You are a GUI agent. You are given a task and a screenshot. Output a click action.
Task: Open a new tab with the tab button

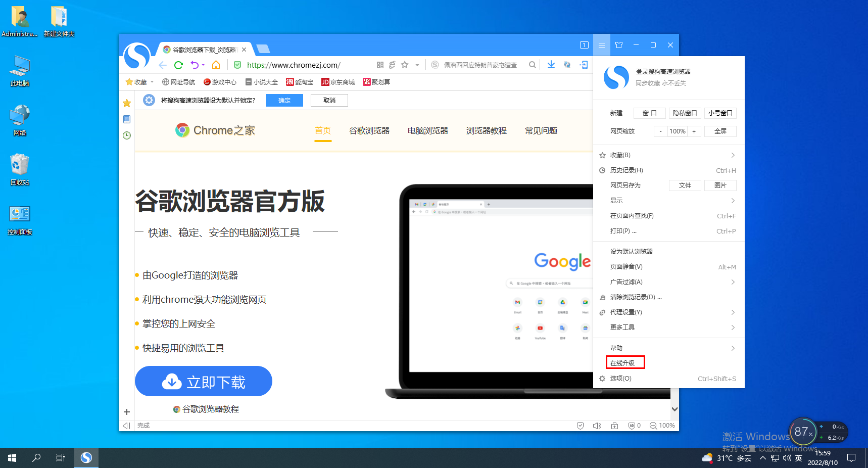pos(263,49)
